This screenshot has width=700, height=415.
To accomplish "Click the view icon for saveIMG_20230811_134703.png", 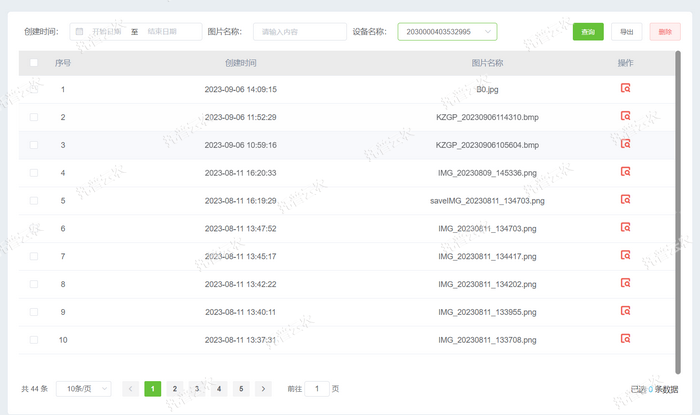I will 625,200.
